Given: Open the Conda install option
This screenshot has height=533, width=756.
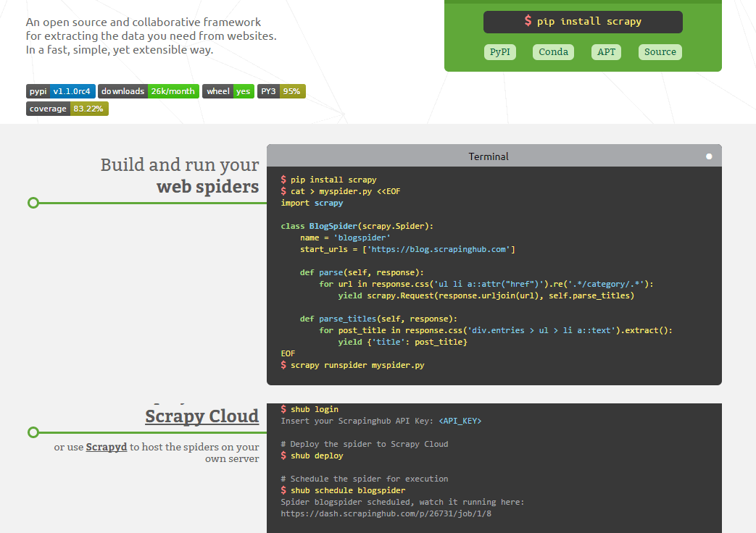Looking at the screenshot, I should tap(553, 52).
